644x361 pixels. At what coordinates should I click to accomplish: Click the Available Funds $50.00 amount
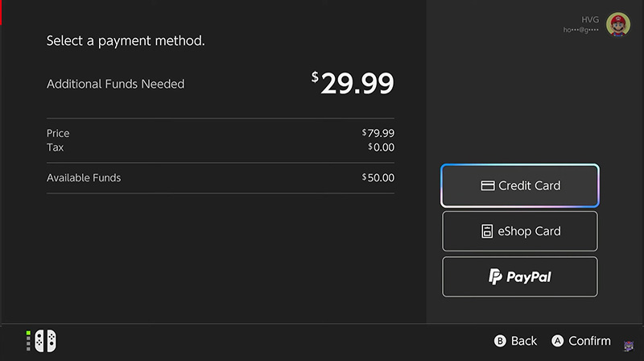pos(378,177)
